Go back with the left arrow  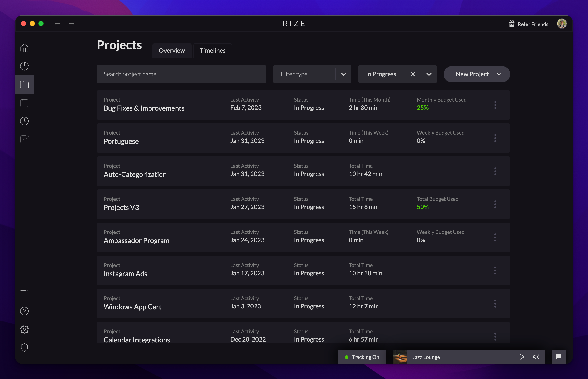(x=57, y=24)
